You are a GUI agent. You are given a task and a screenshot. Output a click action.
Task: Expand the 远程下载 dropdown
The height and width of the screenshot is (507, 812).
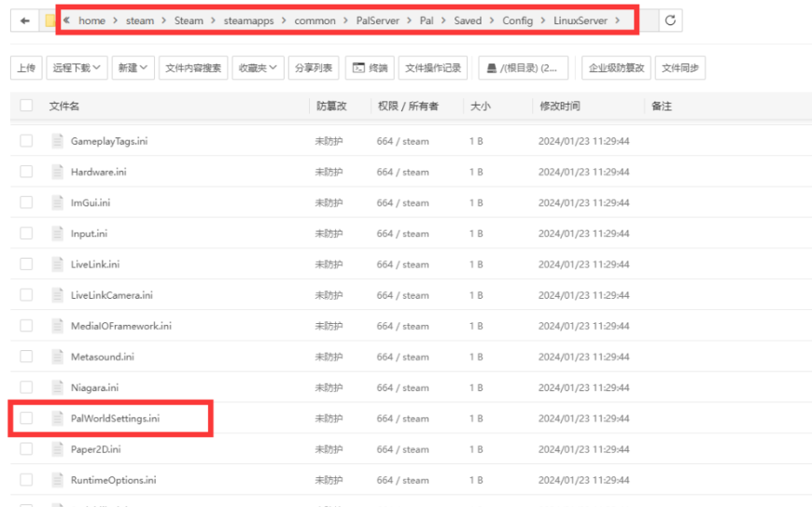(77, 68)
